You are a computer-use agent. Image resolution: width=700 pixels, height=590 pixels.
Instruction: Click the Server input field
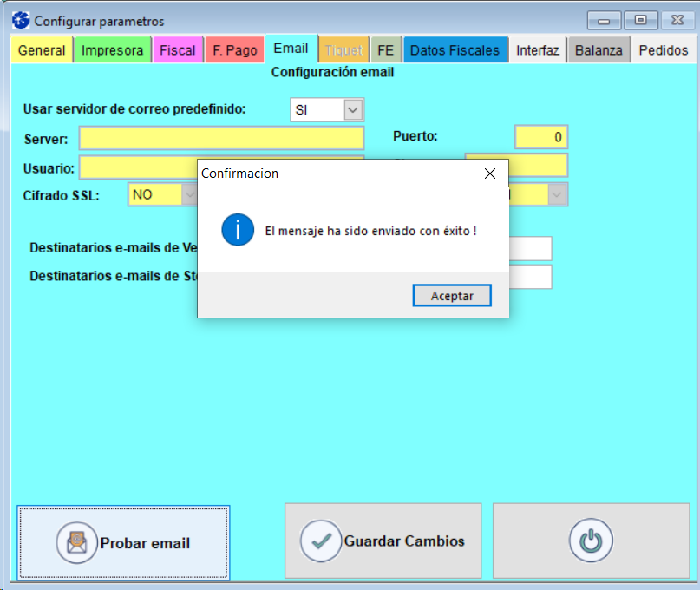(221, 138)
